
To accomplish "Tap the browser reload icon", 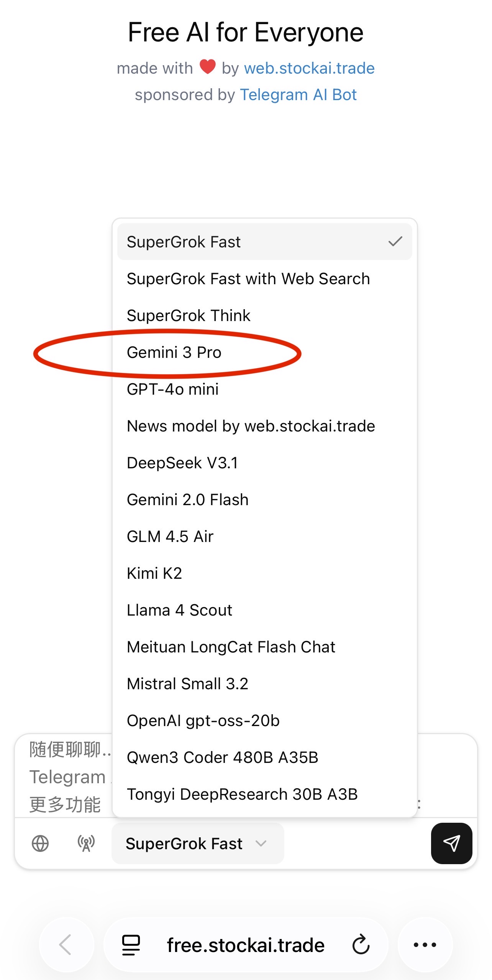I will [x=361, y=945].
